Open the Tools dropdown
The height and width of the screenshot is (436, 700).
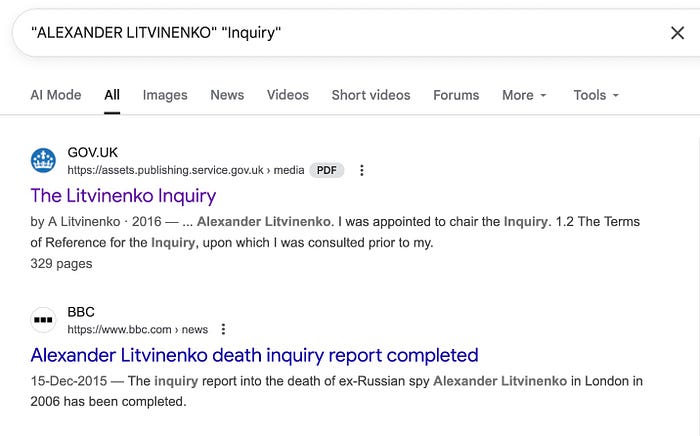[596, 95]
